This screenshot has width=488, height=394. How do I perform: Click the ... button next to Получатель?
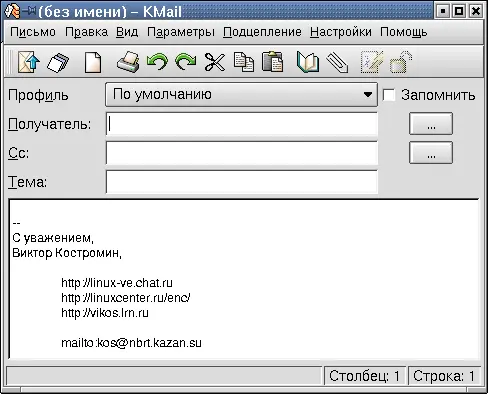pos(431,124)
